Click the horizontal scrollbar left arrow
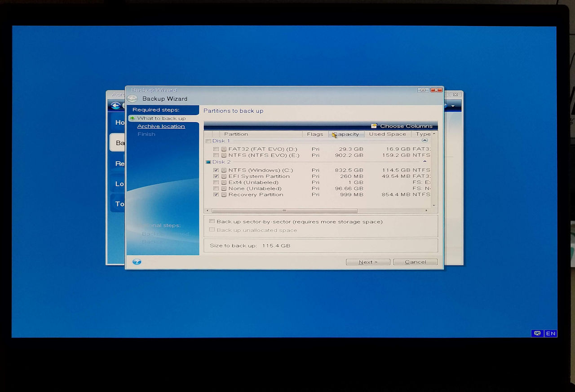Image resolution: width=575 pixels, height=392 pixels. (208, 211)
